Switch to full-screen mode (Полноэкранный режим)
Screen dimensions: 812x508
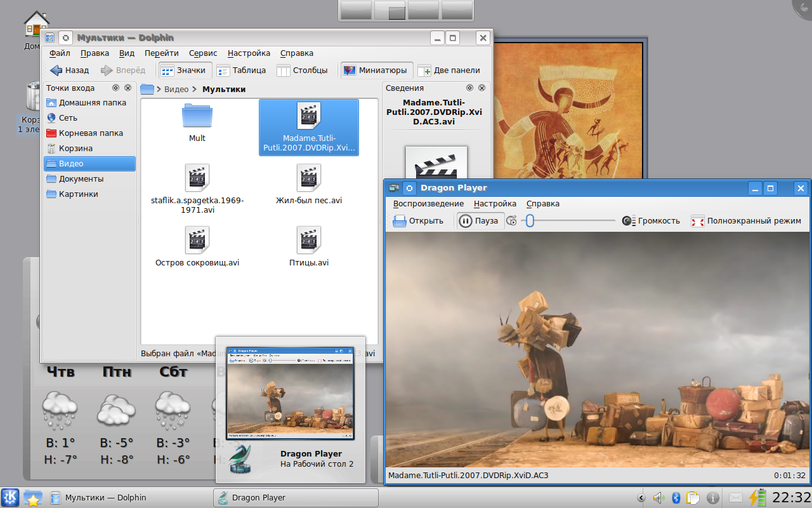746,221
